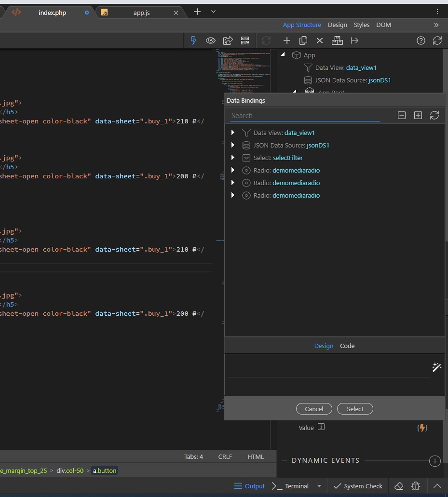Viewport: 448px width, 497px height.
Task: Expand the Select selectFilter node
Action: click(x=233, y=158)
